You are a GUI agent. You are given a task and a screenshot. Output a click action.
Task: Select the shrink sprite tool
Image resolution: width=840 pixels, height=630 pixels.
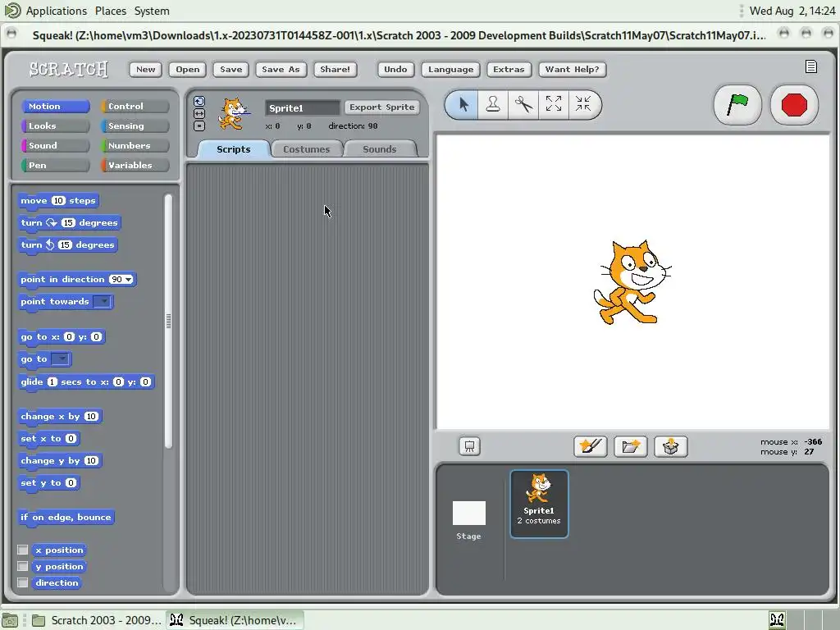point(583,104)
